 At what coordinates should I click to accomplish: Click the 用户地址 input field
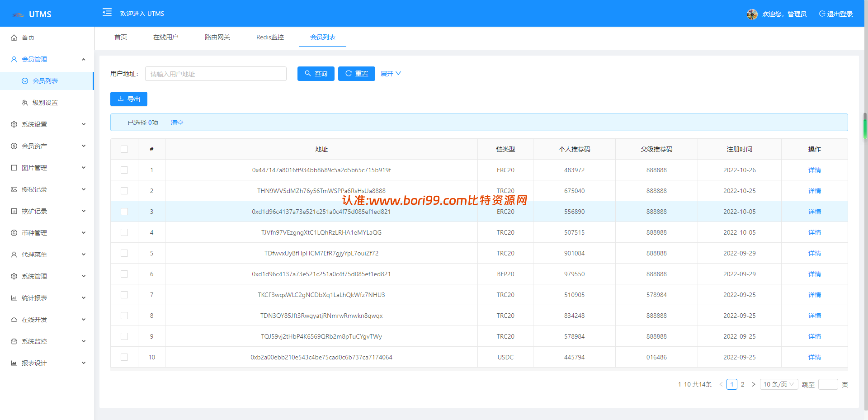[x=216, y=74]
